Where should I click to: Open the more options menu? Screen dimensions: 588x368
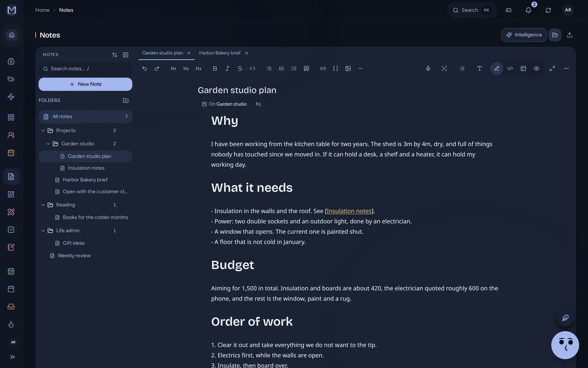point(566,68)
